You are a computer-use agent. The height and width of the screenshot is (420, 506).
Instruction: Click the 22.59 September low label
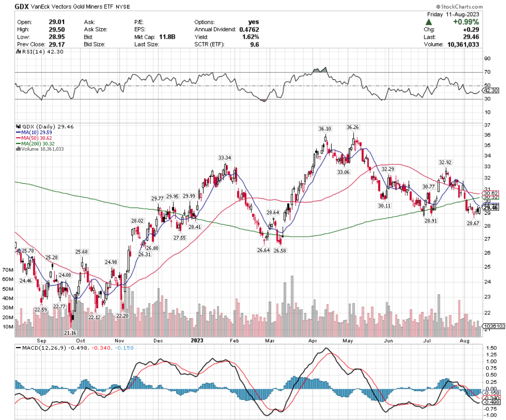(x=41, y=310)
